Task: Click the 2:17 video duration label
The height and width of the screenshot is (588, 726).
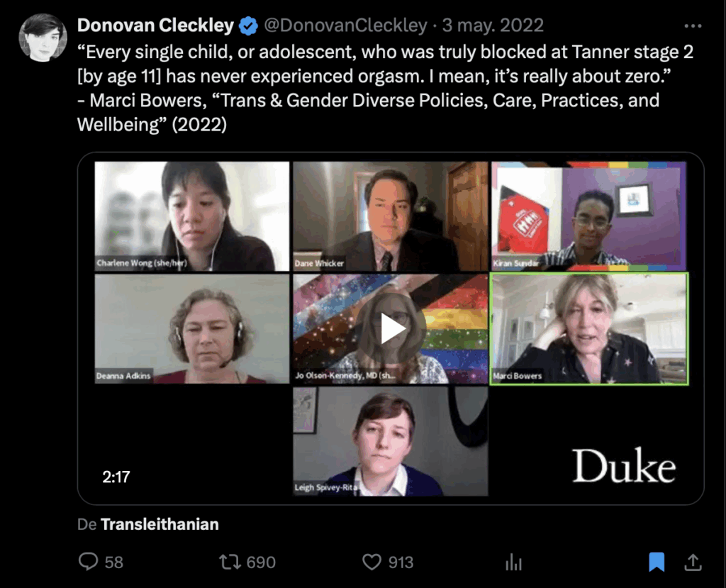Action: [x=116, y=477]
